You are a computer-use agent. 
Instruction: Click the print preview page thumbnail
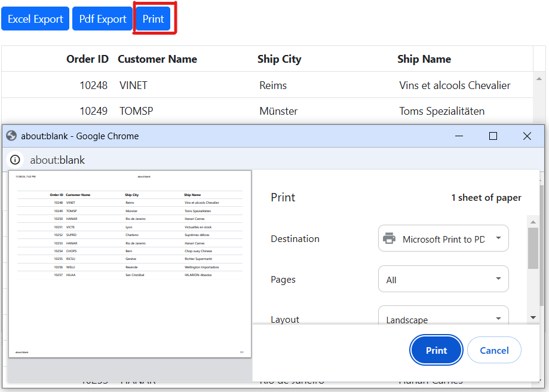click(130, 264)
